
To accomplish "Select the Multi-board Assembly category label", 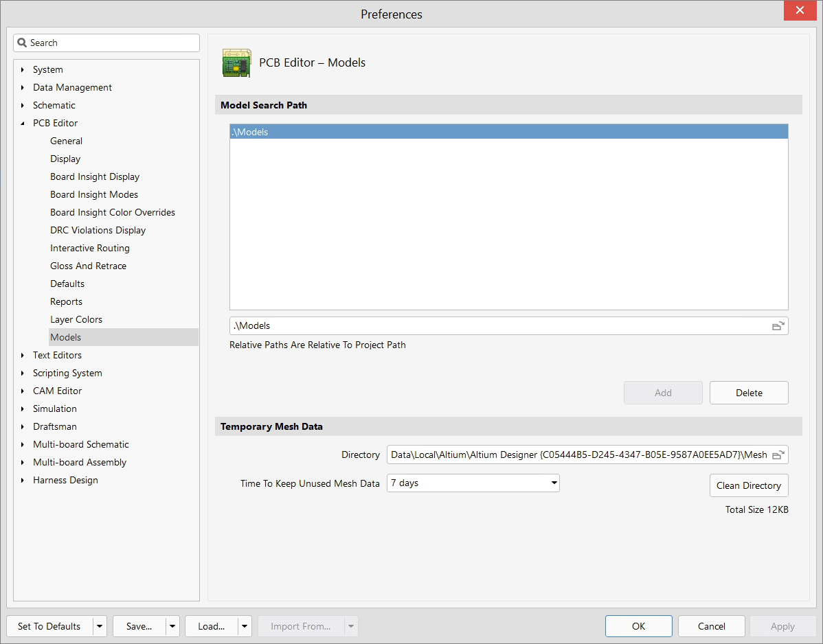I will (x=80, y=462).
